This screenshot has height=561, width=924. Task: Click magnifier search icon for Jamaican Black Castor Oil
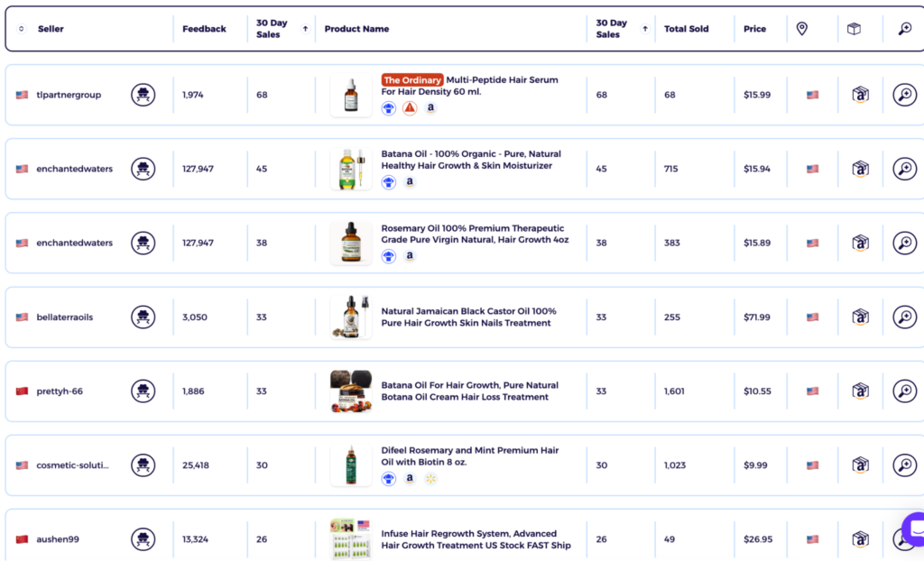click(x=904, y=317)
